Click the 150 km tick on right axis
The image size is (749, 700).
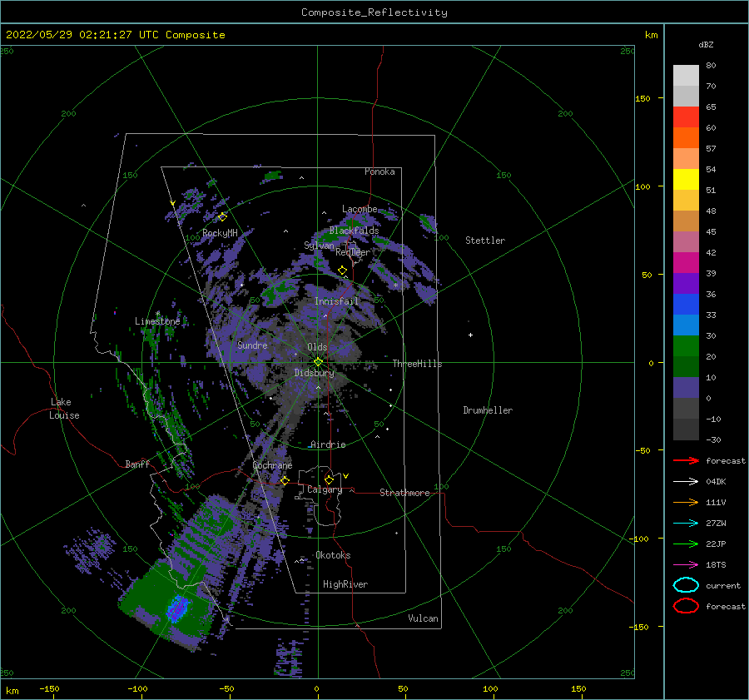[x=642, y=98]
